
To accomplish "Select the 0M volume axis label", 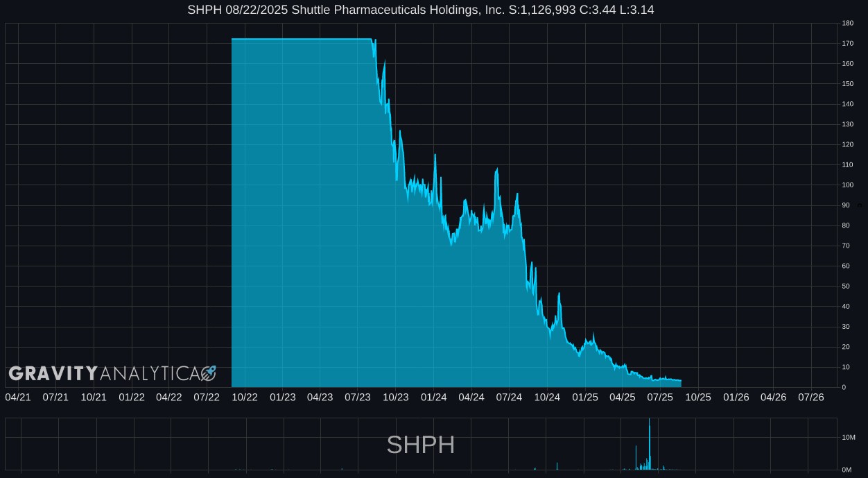I will click(x=846, y=470).
